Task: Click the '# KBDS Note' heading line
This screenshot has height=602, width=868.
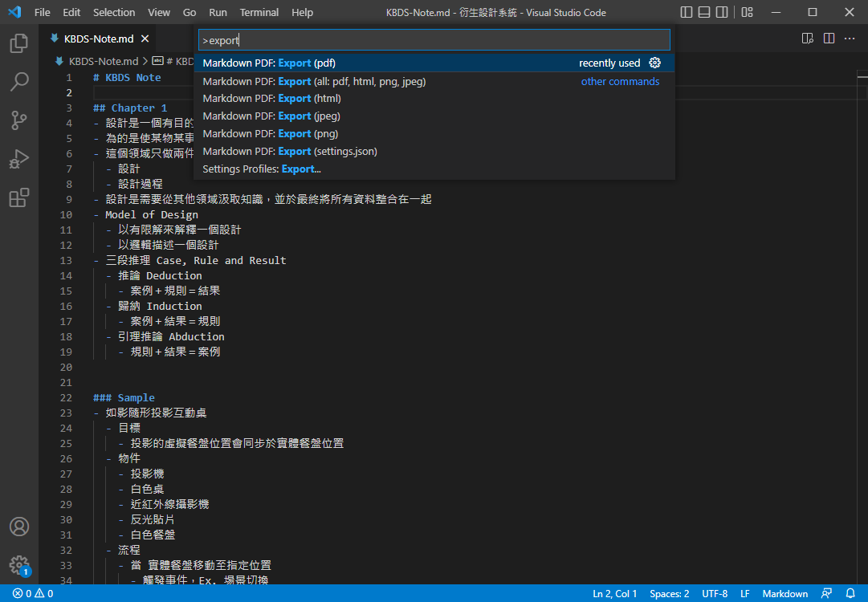Action: click(128, 78)
